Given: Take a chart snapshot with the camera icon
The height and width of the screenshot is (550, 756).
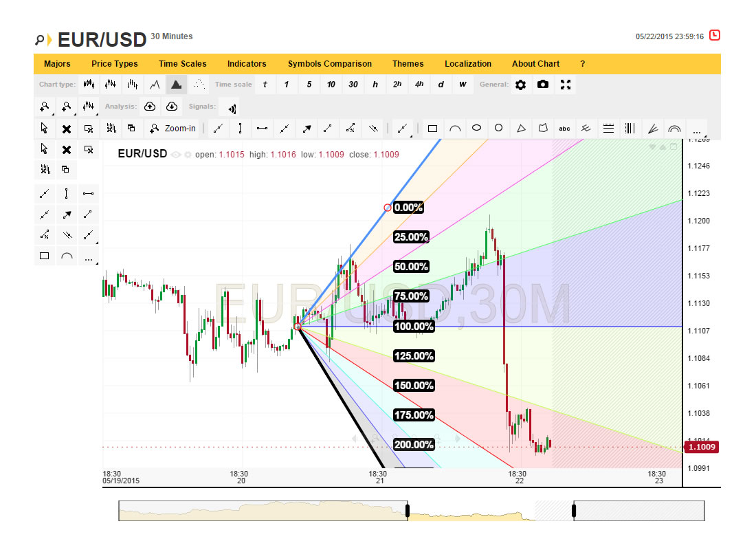Looking at the screenshot, I should click(x=543, y=85).
